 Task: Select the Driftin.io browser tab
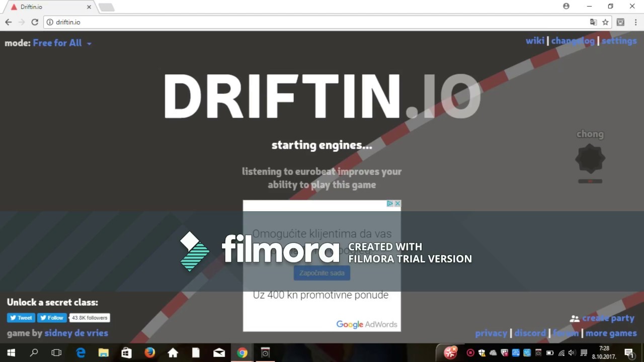(x=48, y=7)
